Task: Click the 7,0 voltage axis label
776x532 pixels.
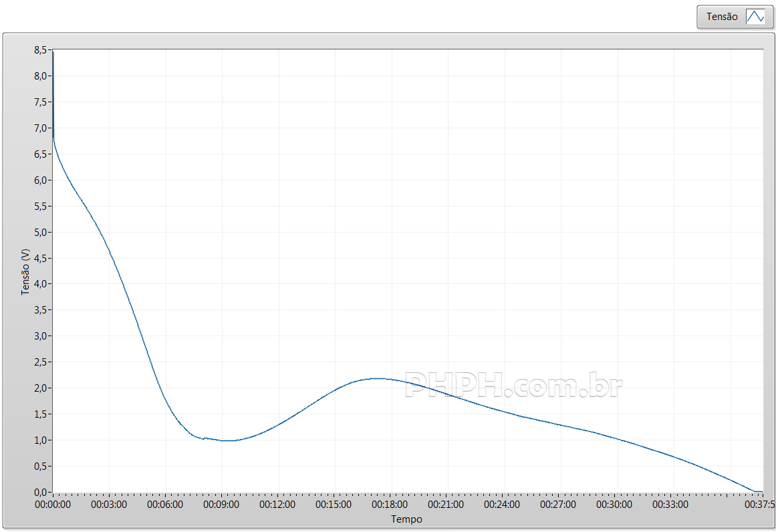Action: point(41,128)
